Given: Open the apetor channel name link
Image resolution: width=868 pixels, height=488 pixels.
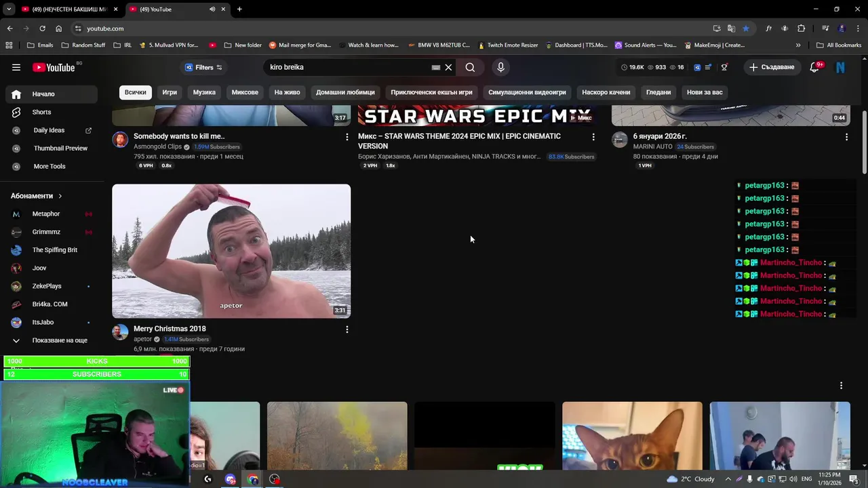Looking at the screenshot, I should pyautogui.click(x=142, y=339).
